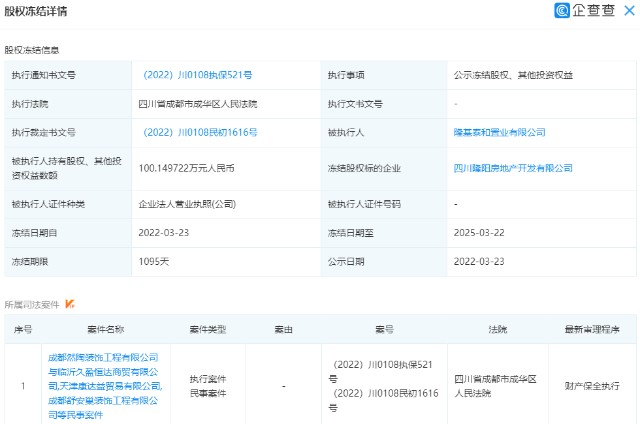
Task: Click the 案号 column header
Action: [x=384, y=329]
